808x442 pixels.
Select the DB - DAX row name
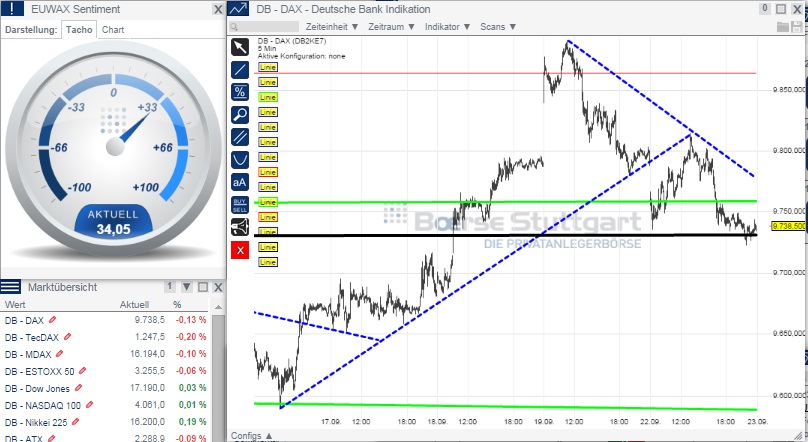click(x=24, y=320)
